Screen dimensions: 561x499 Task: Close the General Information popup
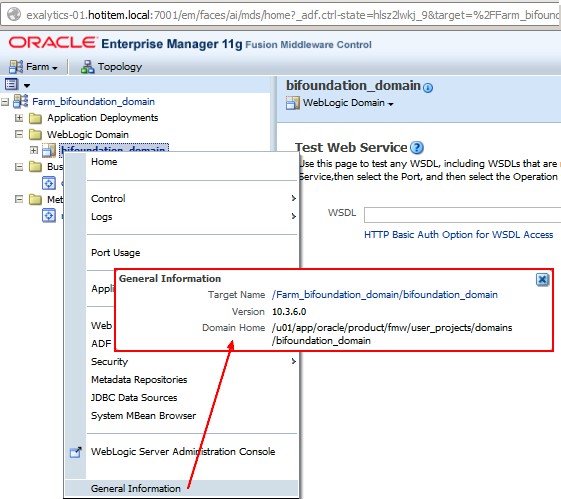542,279
